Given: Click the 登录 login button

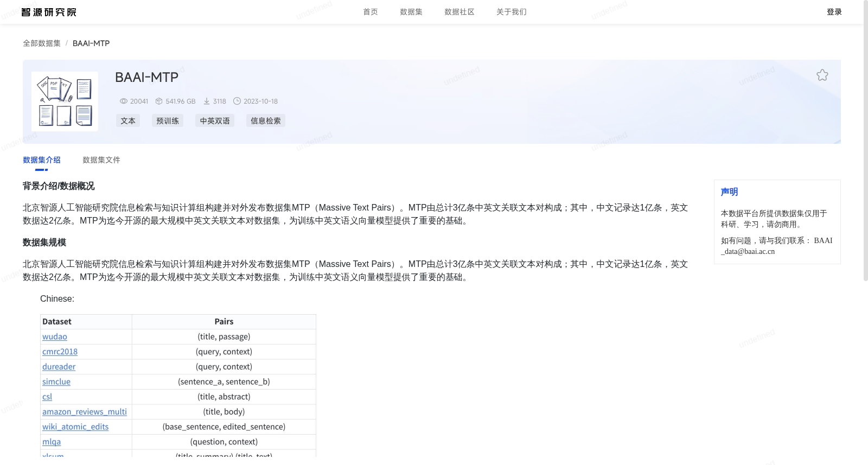Looking at the screenshot, I should 834,12.
